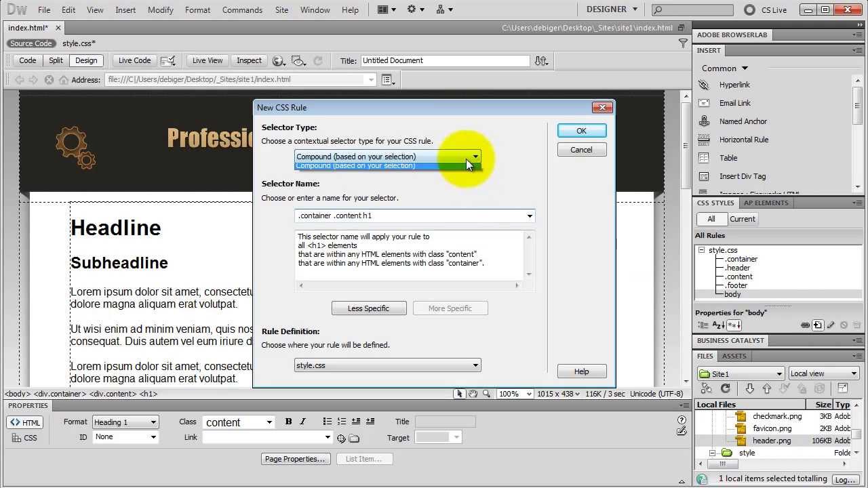Toggle All mode in CSS Styles panel
This screenshot has width=868, height=488.
coord(711,219)
